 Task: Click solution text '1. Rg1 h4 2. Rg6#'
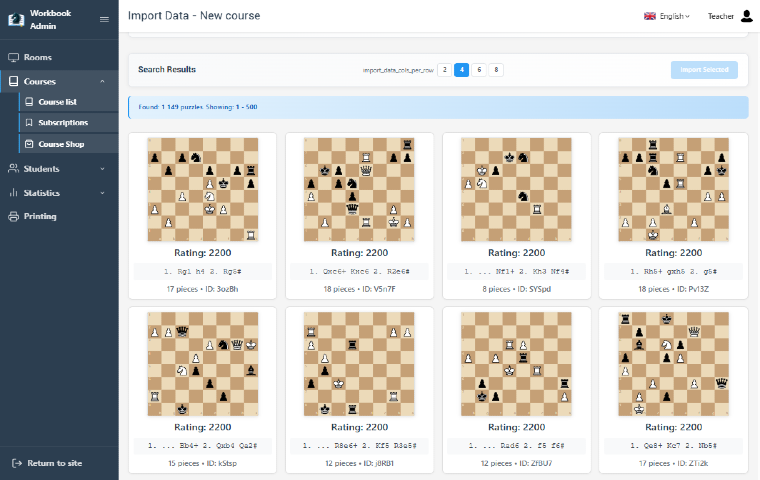tap(203, 272)
